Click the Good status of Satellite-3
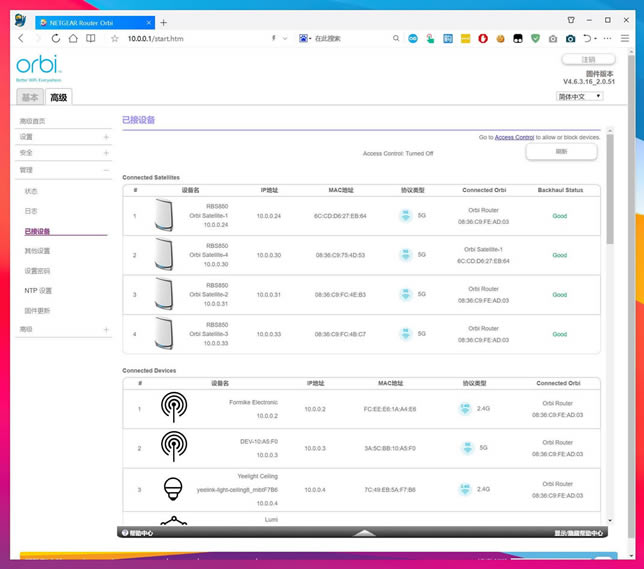This screenshot has height=569, width=644. tap(559, 334)
